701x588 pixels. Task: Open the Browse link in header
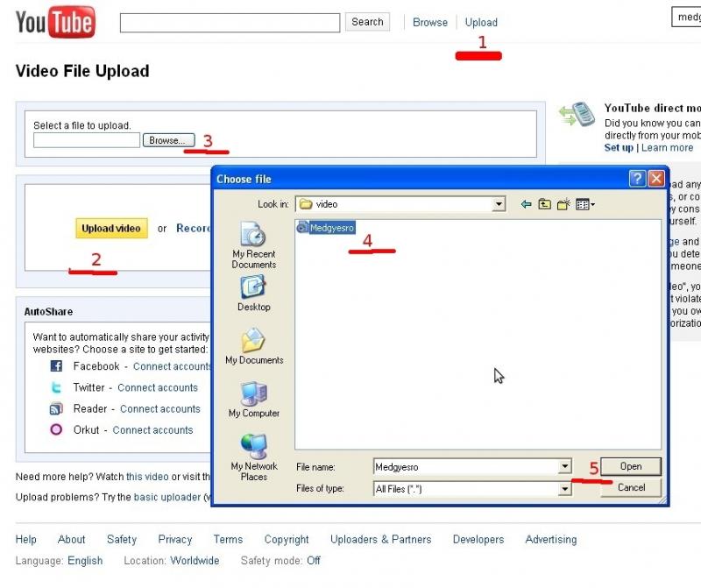click(x=430, y=23)
